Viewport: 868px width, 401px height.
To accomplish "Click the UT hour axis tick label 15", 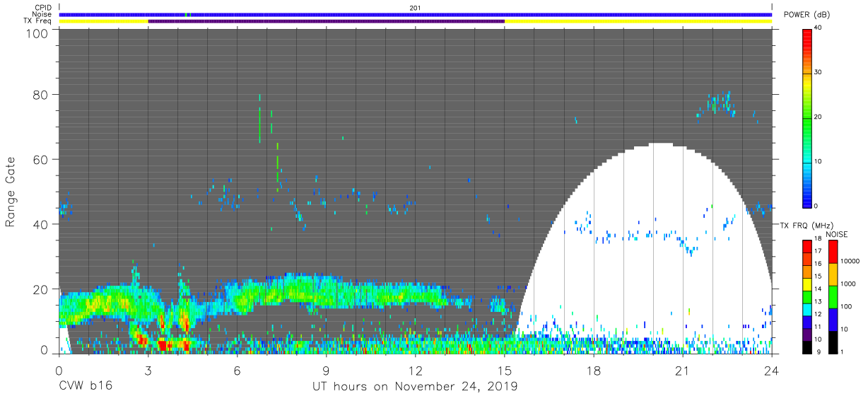I will point(505,370).
